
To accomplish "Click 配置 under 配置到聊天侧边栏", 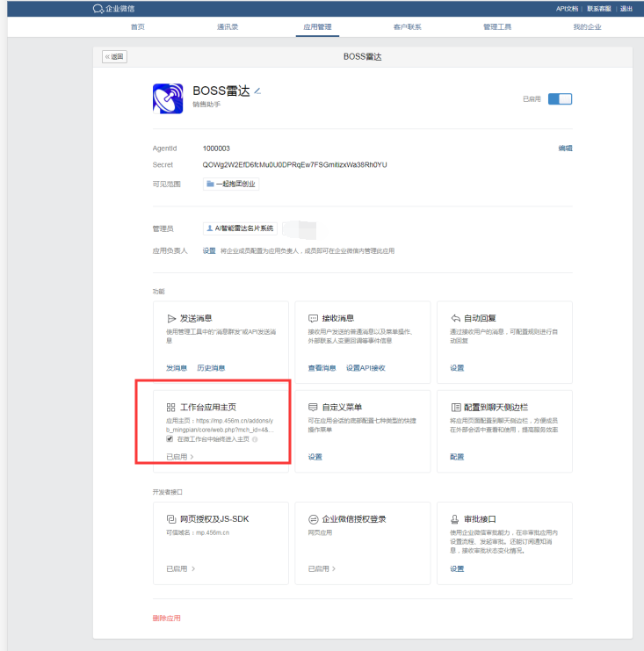I will (x=457, y=457).
